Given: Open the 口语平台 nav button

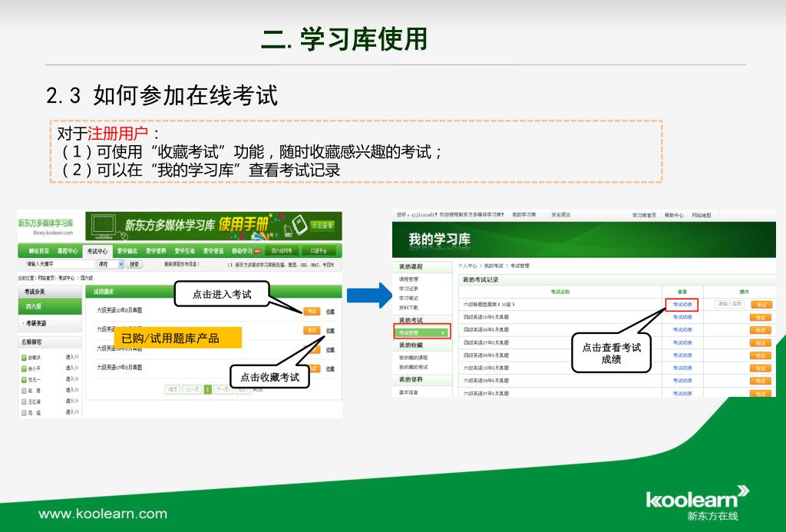Looking at the screenshot, I should [319, 251].
